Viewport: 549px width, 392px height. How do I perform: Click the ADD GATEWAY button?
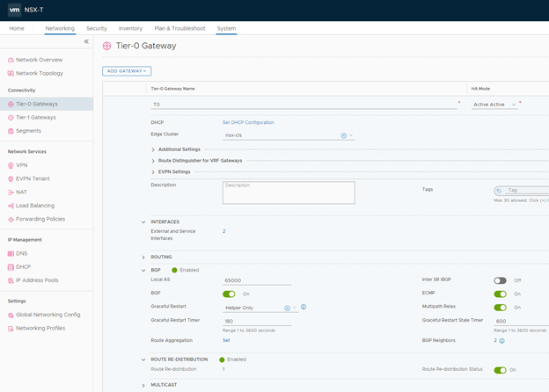pyautogui.click(x=127, y=71)
